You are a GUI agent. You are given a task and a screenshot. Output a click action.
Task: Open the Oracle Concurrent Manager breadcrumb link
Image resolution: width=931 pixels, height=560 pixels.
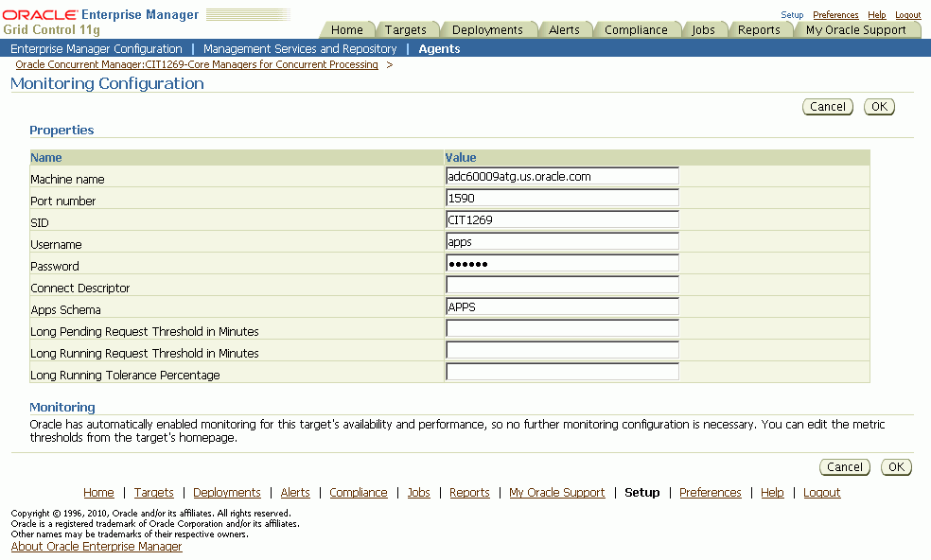[197, 64]
